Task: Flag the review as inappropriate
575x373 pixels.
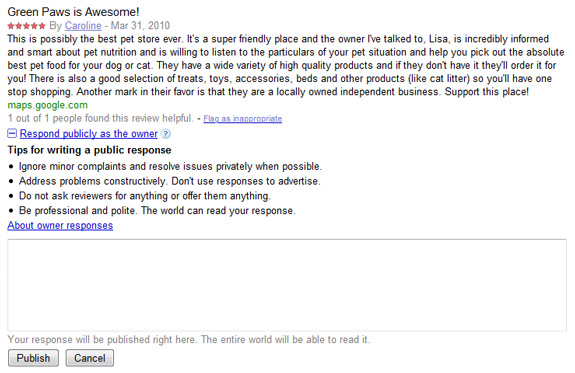Action: [243, 119]
